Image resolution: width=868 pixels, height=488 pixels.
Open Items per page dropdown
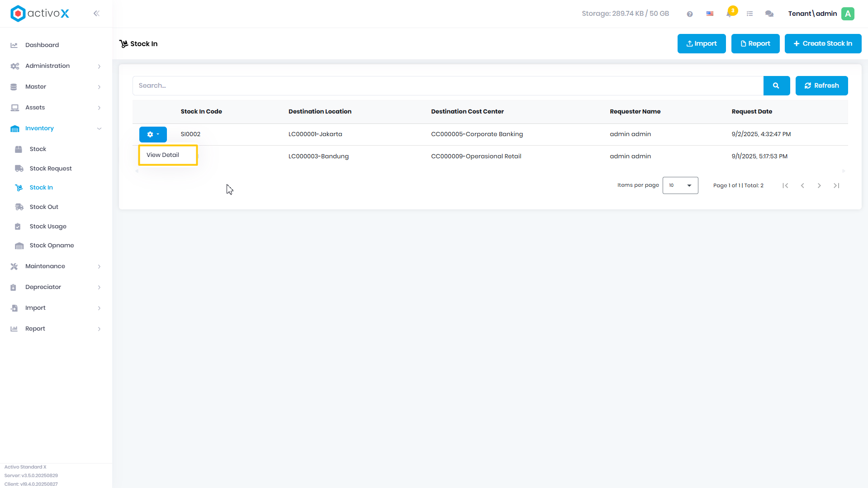pyautogui.click(x=680, y=185)
